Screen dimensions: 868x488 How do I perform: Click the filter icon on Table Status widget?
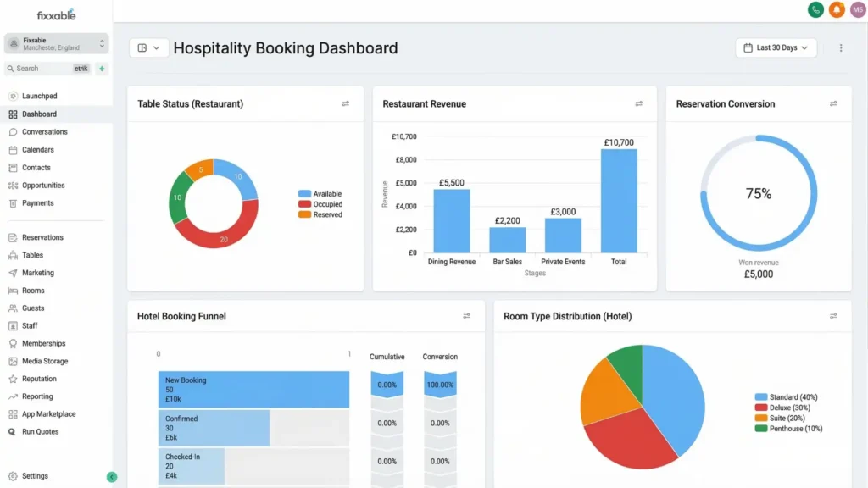(345, 103)
